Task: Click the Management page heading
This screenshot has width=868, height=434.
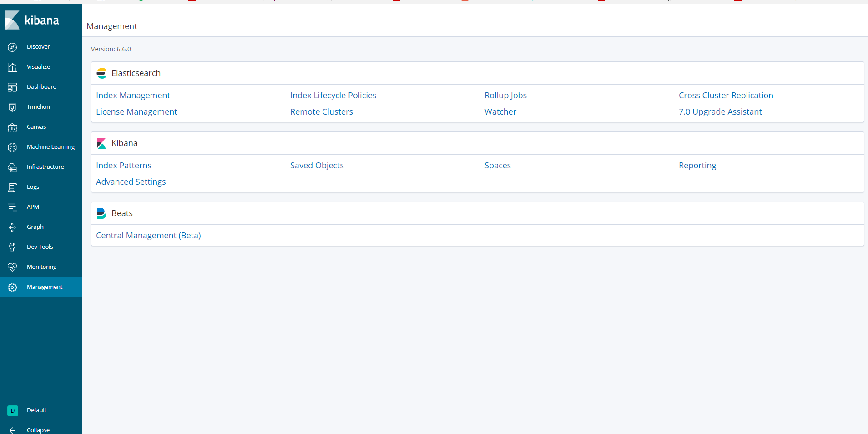Action: tap(112, 26)
